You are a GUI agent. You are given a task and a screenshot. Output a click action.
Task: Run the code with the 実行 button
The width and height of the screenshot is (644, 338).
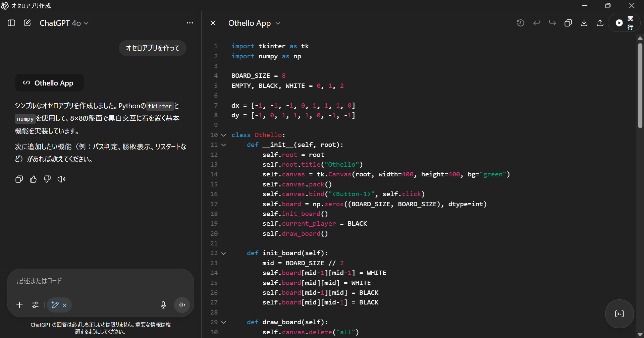coord(624,23)
